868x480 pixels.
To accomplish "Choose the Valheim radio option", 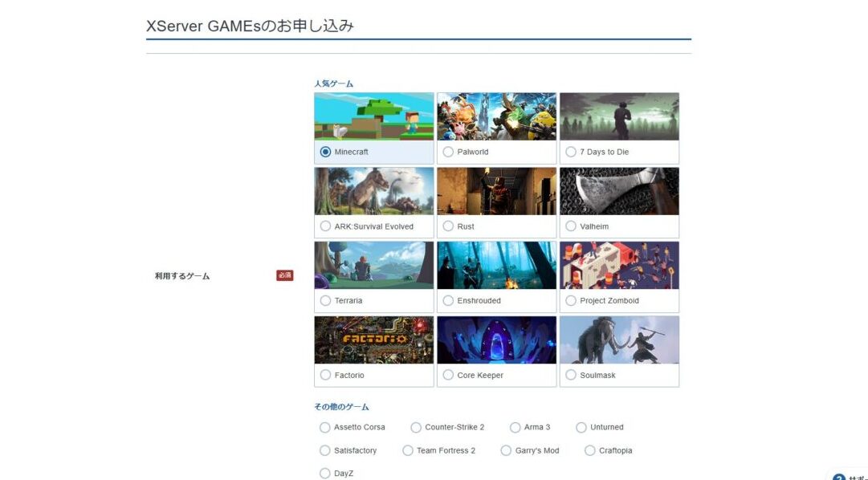I will (571, 226).
